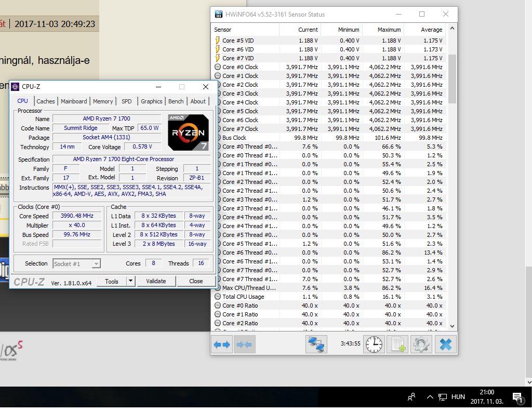
Task: Click the Tools button in CPU-Z
Action: tap(112, 281)
